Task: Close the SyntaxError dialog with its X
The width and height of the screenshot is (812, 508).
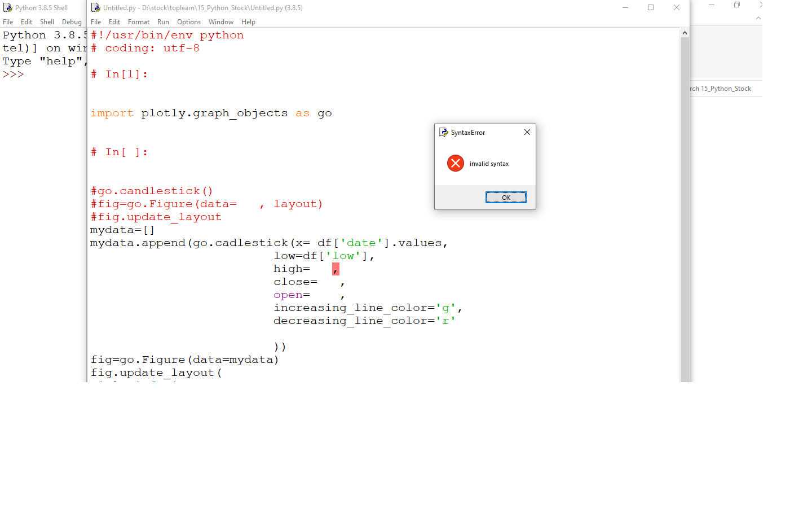Action: [527, 132]
